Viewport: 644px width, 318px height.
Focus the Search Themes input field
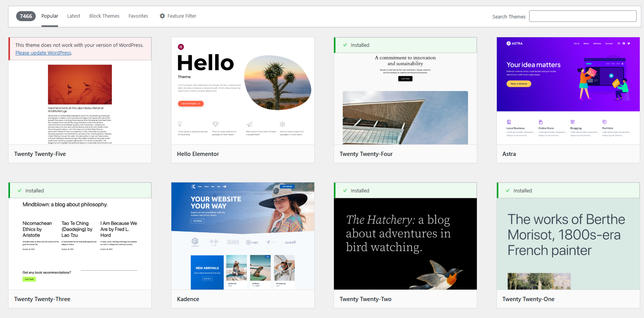pyautogui.click(x=583, y=16)
